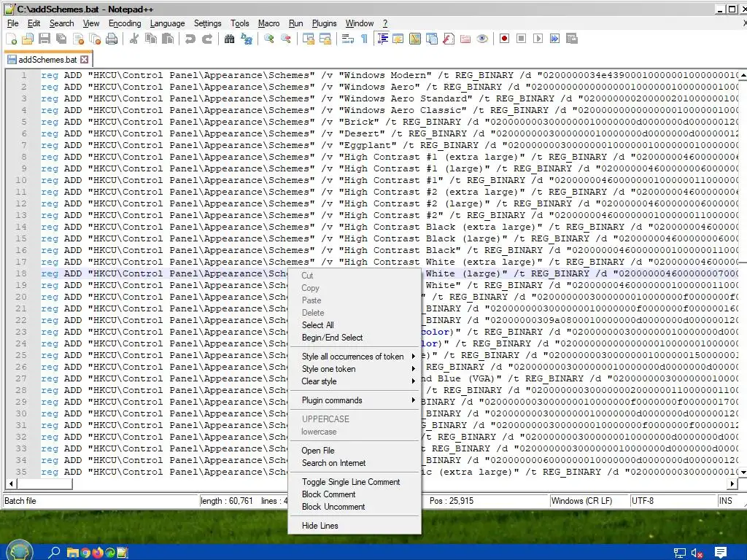Screen dimensions: 747x560
Task: Click Run Macro Multiple Times icon
Action: point(555,39)
